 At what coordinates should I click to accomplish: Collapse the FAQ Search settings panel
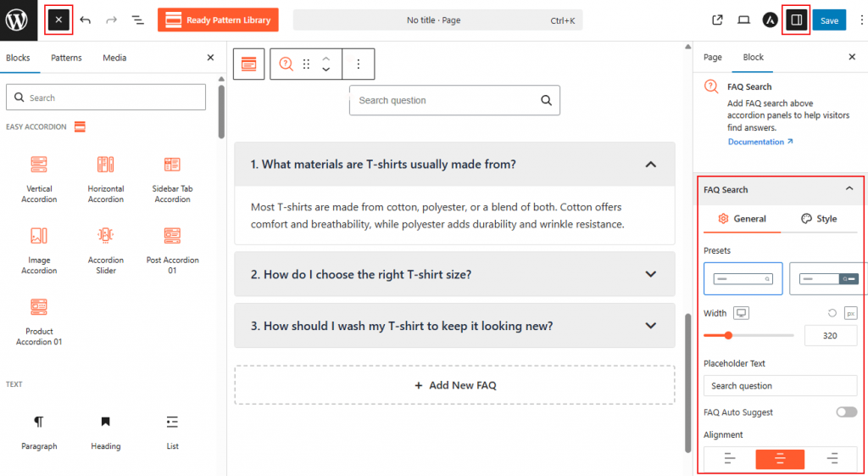coord(849,189)
